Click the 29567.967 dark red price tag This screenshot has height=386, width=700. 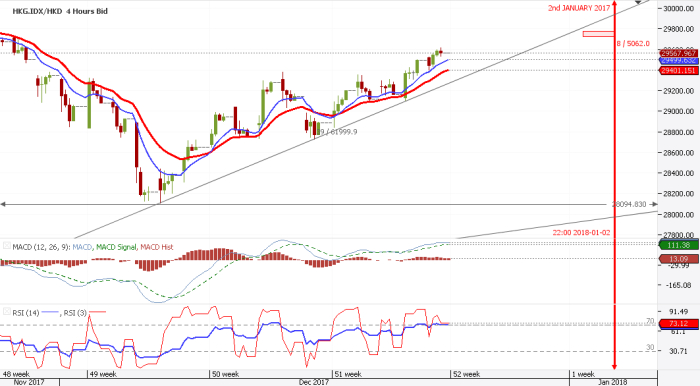pyautogui.click(x=678, y=53)
